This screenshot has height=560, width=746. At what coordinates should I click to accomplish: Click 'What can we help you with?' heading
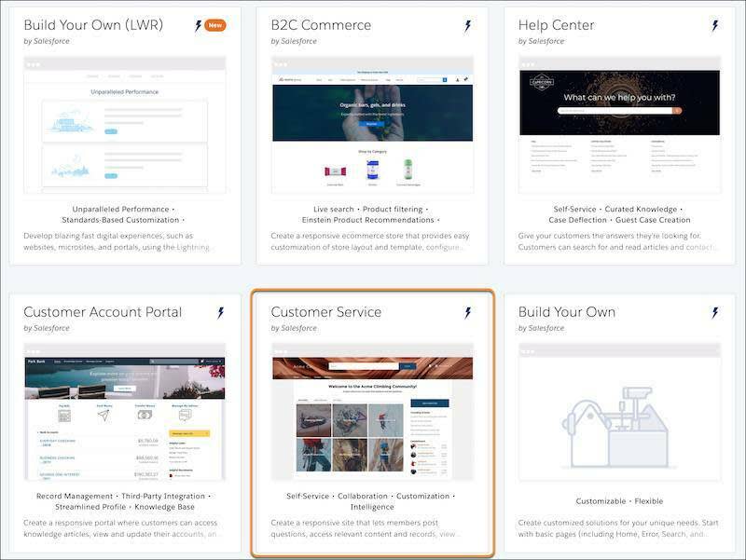coord(619,98)
